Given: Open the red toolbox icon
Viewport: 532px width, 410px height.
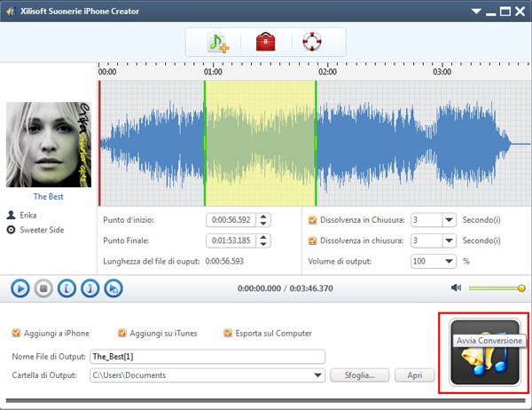Looking at the screenshot, I should (265, 42).
